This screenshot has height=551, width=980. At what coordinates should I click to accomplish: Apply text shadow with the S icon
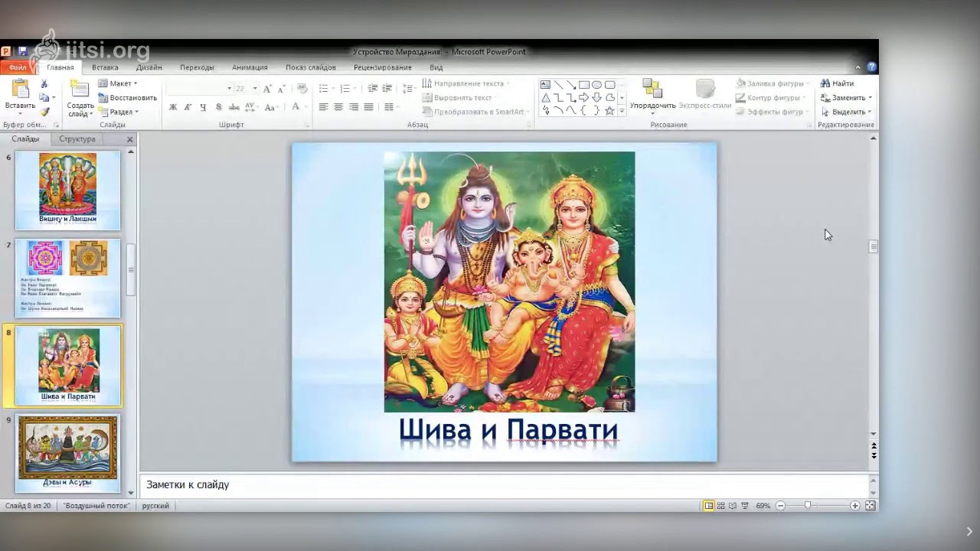tap(217, 107)
